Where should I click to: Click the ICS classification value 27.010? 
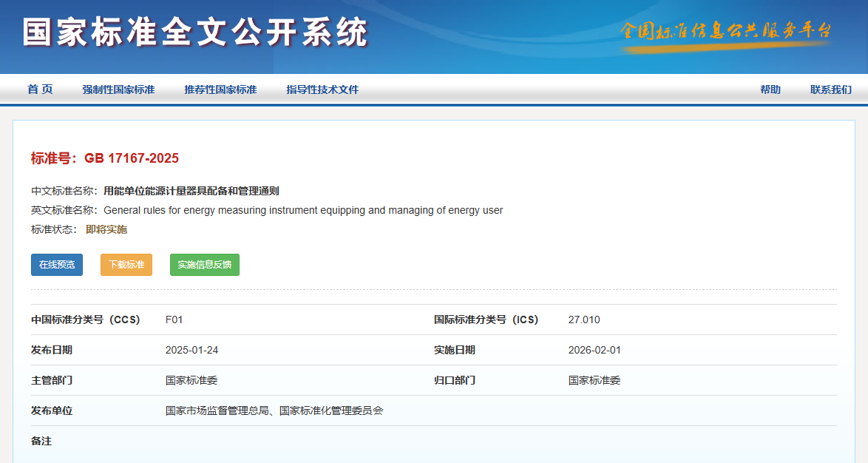pyautogui.click(x=584, y=320)
